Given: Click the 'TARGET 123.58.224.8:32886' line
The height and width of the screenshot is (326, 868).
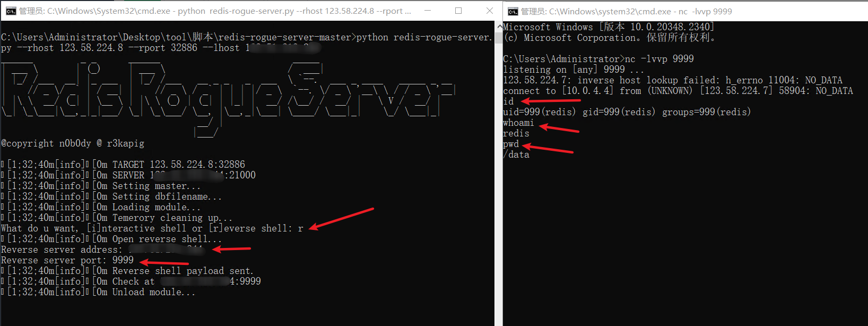Looking at the screenshot, I should 123,165.
